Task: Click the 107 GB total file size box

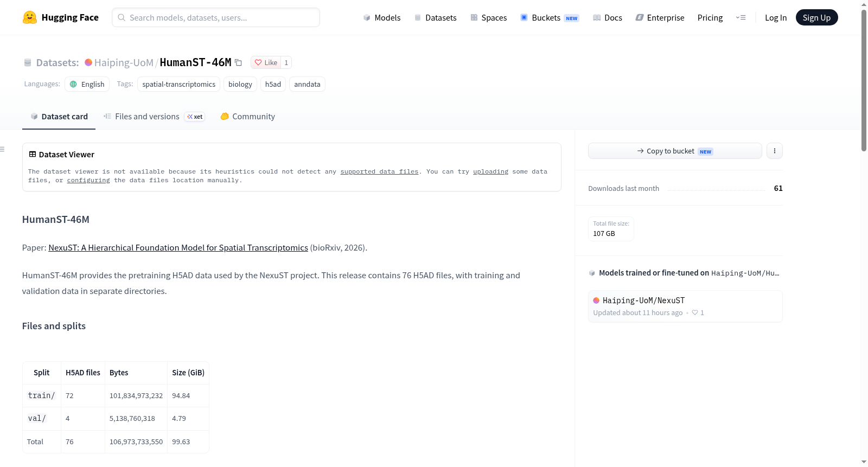Action: [x=611, y=229]
